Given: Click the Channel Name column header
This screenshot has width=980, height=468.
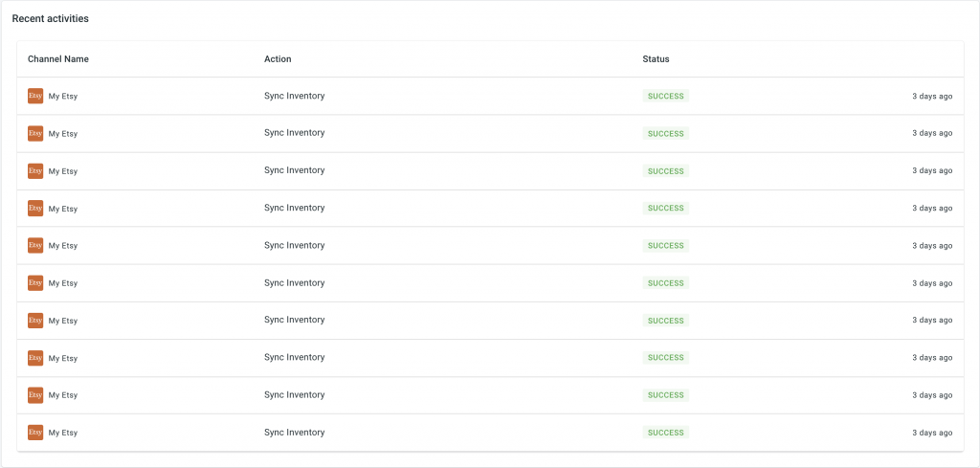Looking at the screenshot, I should (58, 58).
